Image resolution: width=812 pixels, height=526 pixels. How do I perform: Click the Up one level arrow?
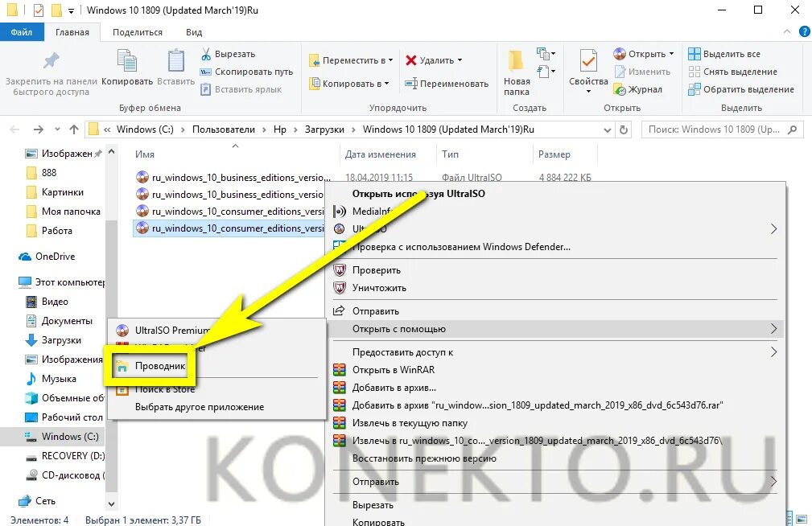[x=74, y=129]
